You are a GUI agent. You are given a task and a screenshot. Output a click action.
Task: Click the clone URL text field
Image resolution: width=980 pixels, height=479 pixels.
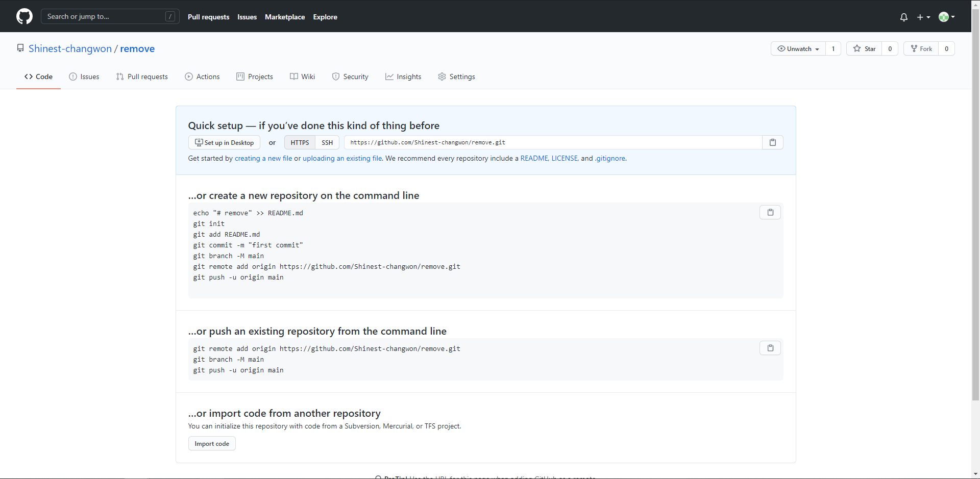pyautogui.click(x=553, y=142)
